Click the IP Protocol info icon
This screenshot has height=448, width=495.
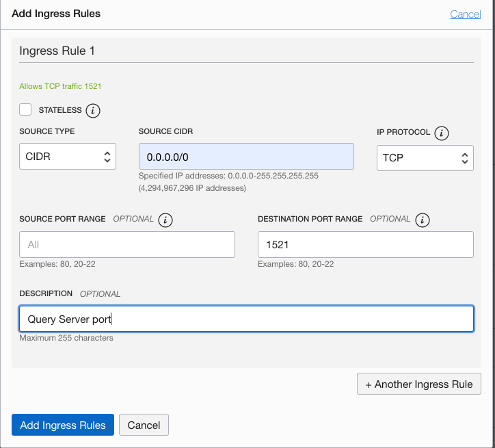442,133
